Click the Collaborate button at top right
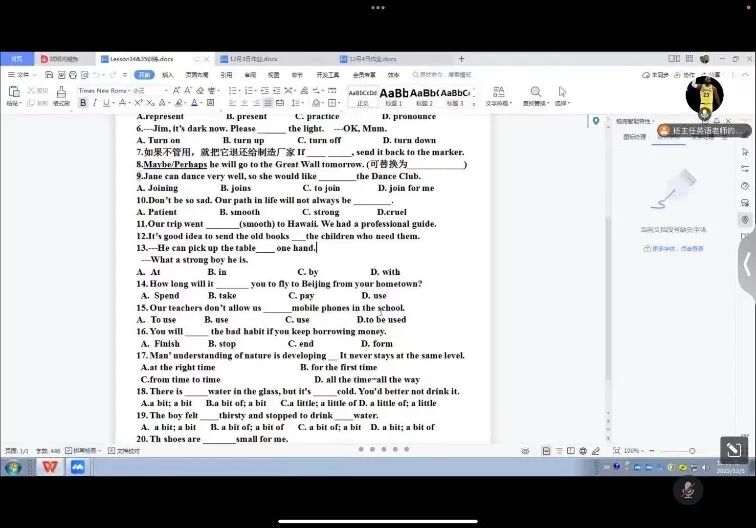This screenshot has width=756, height=528. 685,75
